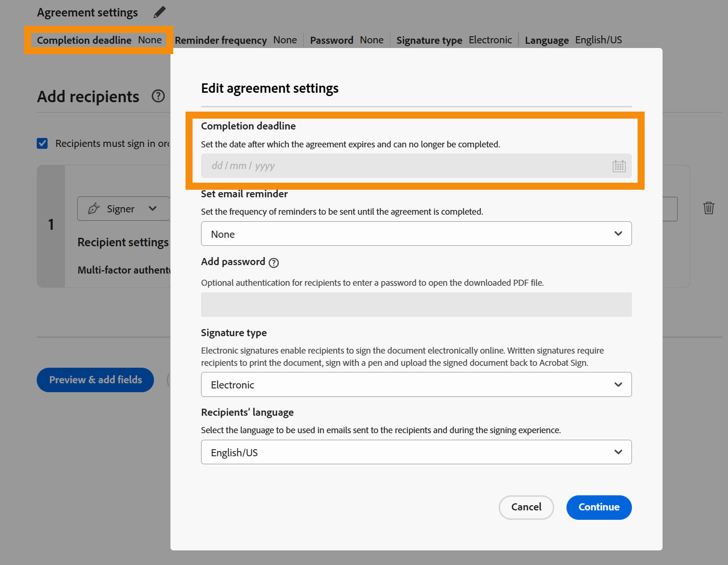Image resolution: width=728 pixels, height=565 pixels.
Task: Select the Password setting in top bar
Action: [x=347, y=40]
